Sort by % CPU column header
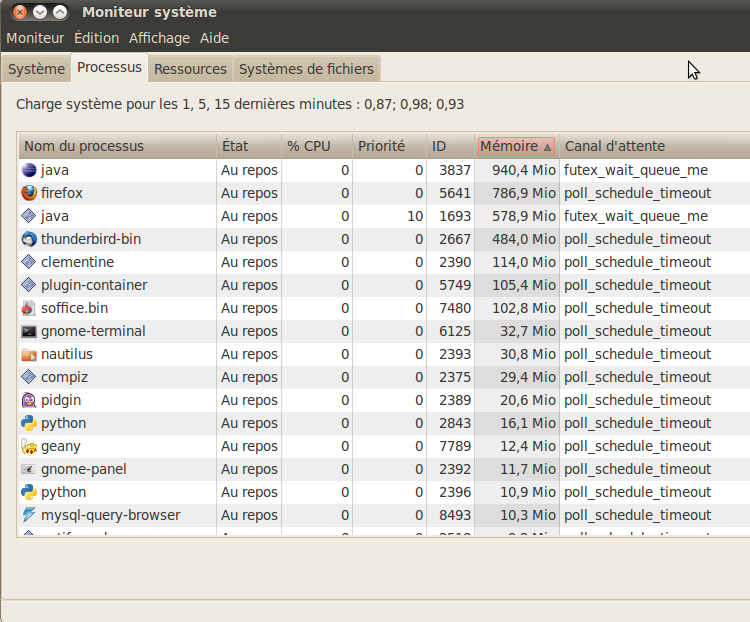750x622 pixels. pyautogui.click(x=317, y=146)
